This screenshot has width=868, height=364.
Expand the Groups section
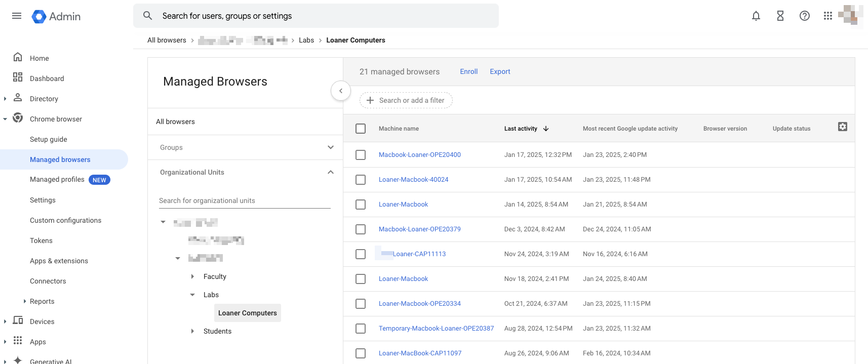(330, 147)
